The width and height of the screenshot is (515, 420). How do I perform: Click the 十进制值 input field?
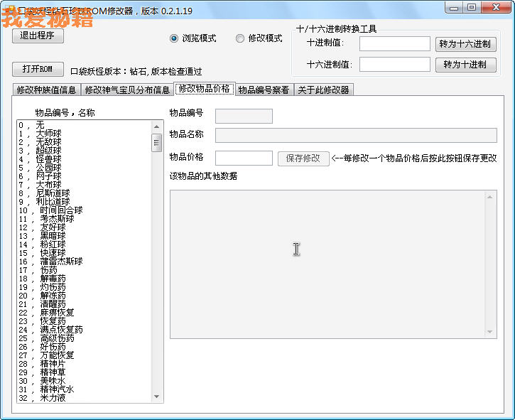point(394,44)
